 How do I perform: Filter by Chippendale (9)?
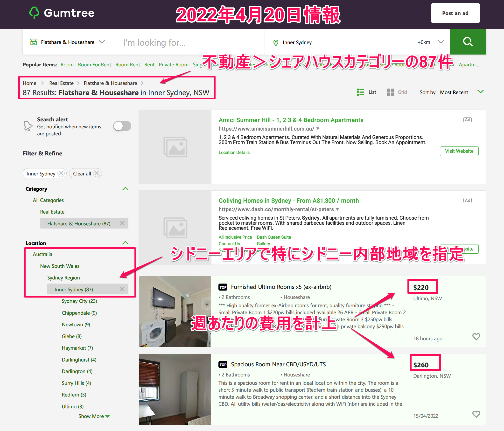coord(79,313)
